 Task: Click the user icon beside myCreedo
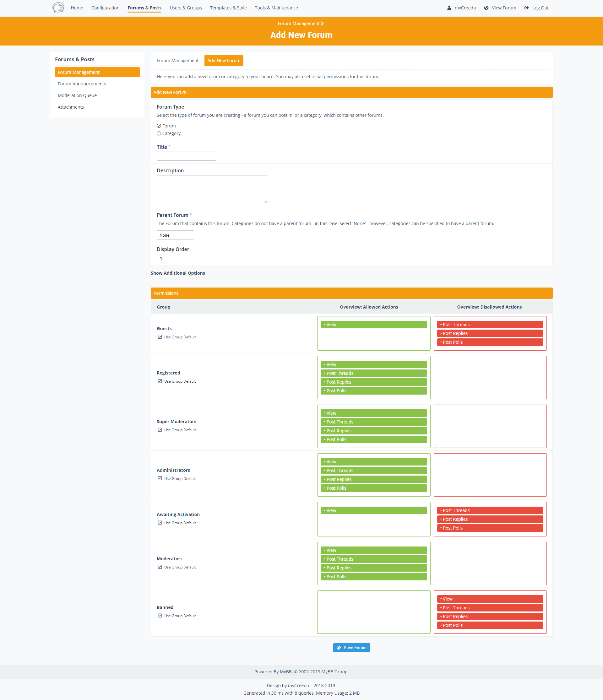tap(449, 8)
